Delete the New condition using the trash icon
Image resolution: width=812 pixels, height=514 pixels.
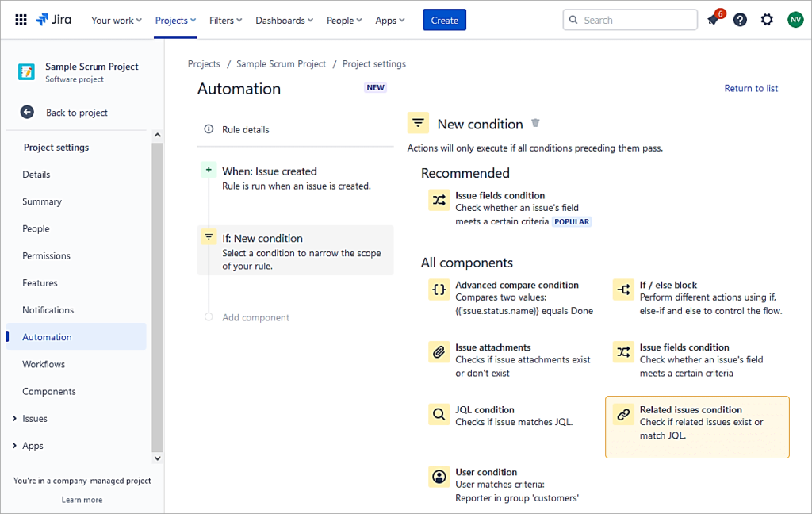[x=535, y=123]
